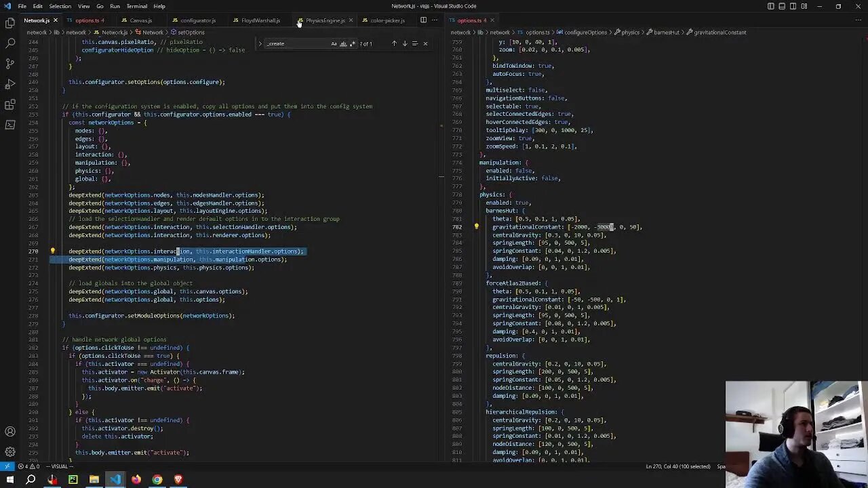Toggle the secondary side bar layout icon

pyautogui.click(x=793, y=6)
